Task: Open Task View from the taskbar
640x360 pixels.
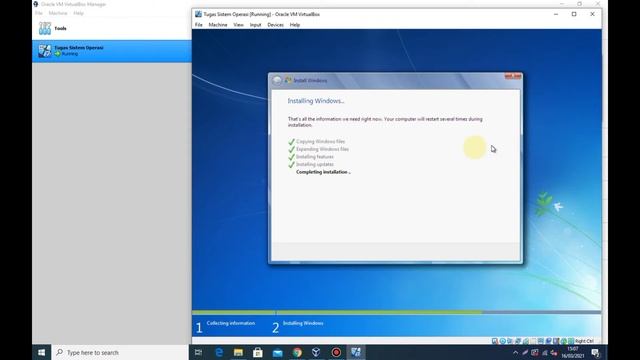Action: (x=198, y=352)
